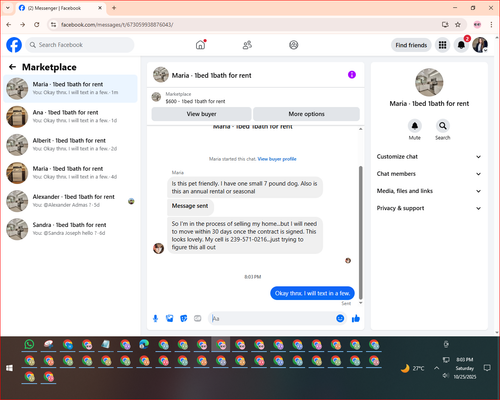Open Maria conversation from 4d ago
The width and height of the screenshot is (500, 400).
[x=70, y=173]
